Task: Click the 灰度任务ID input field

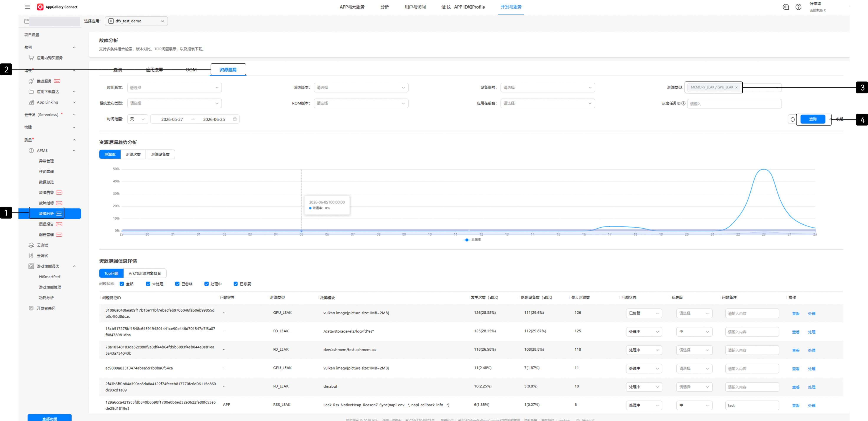Action: [x=734, y=104]
